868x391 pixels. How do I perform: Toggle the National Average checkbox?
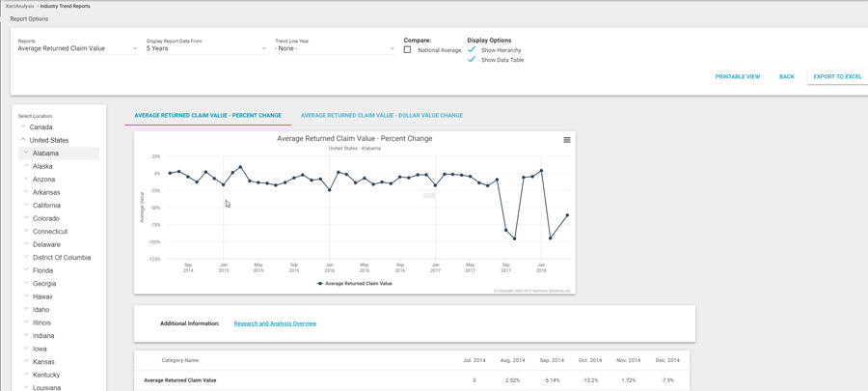(x=408, y=50)
